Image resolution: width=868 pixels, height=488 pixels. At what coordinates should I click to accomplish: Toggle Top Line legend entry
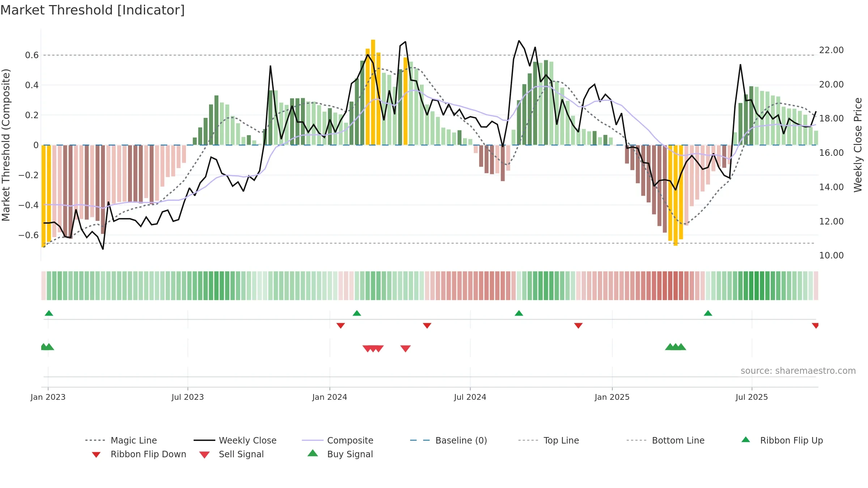548,440
